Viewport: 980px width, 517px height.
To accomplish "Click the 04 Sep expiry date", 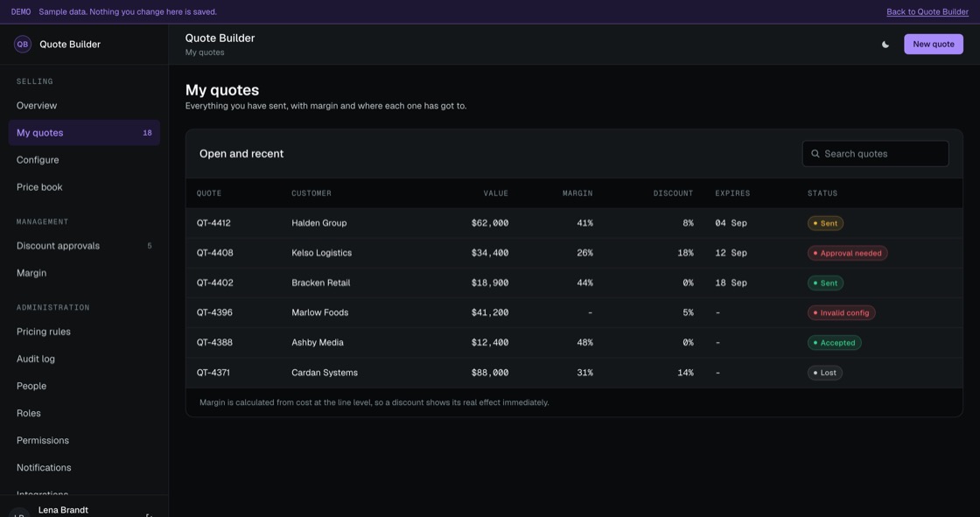I will point(731,223).
